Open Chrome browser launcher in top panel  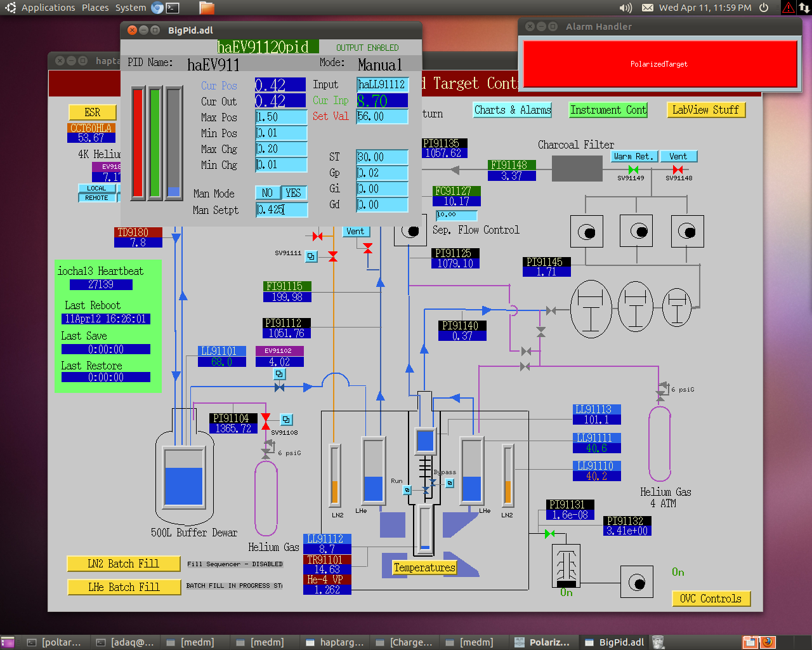(157, 8)
